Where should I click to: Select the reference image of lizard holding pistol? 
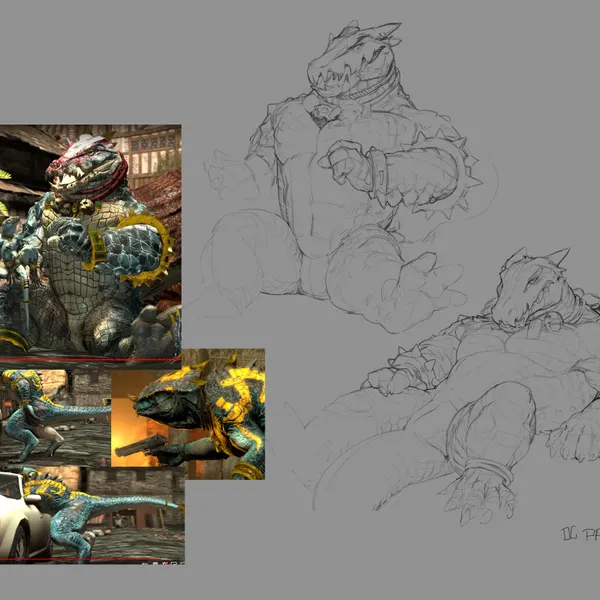point(188,414)
